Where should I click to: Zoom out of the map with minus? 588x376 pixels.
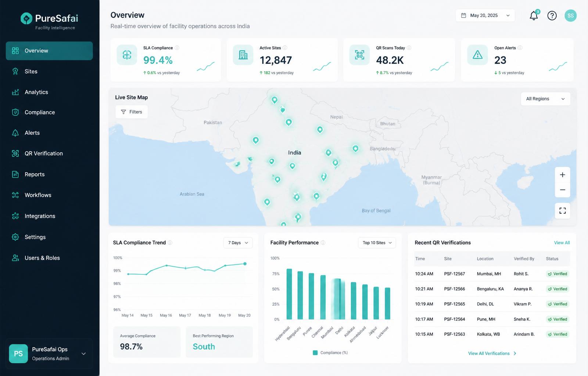tap(562, 190)
